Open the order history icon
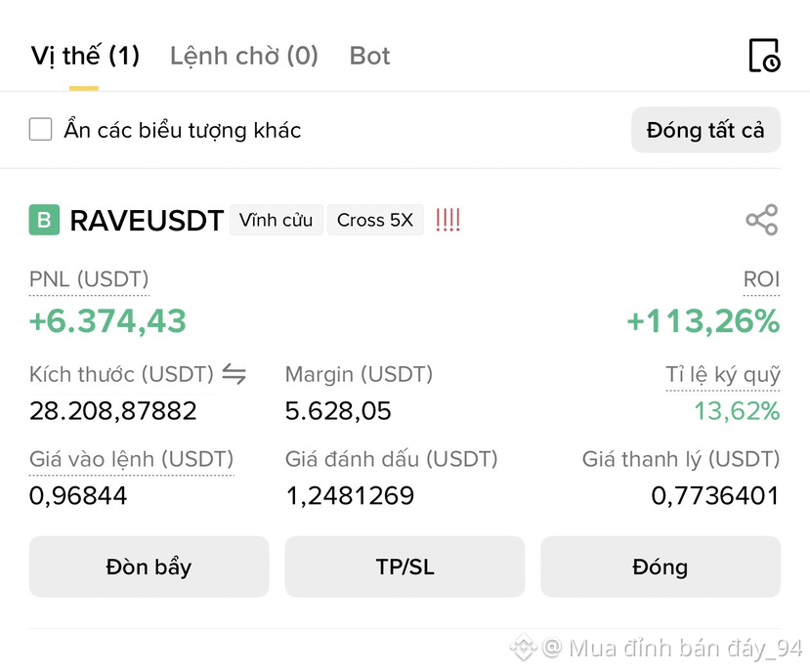 [764, 56]
